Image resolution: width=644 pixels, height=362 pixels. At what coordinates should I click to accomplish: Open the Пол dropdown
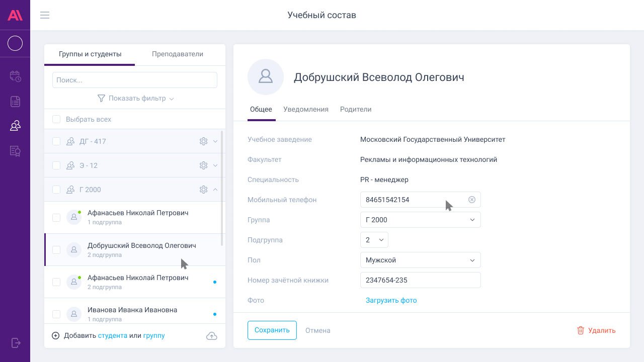pyautogui.click(x=420, y=260)
